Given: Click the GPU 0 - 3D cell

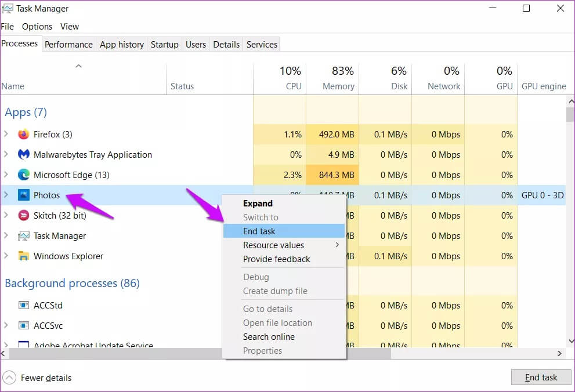Looking at the screenshot, I should coord(542,195).
